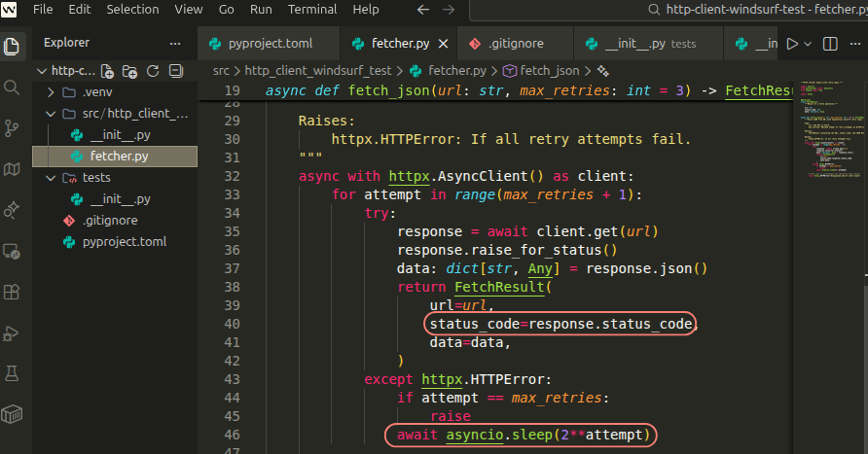Refresh the Explorer file tree
Viewport: 868px width, 454px height.
[153, 71]
